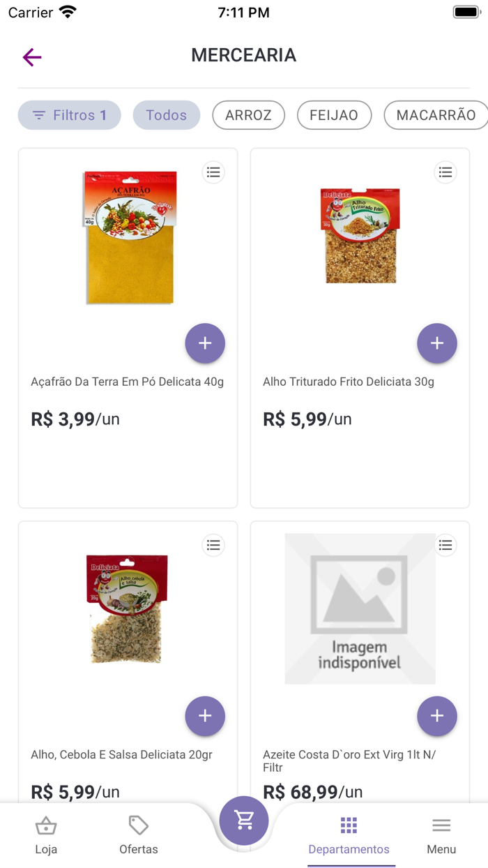Tap the Ofertas tag icon
The image size is (488, 868).
point(138,825)
